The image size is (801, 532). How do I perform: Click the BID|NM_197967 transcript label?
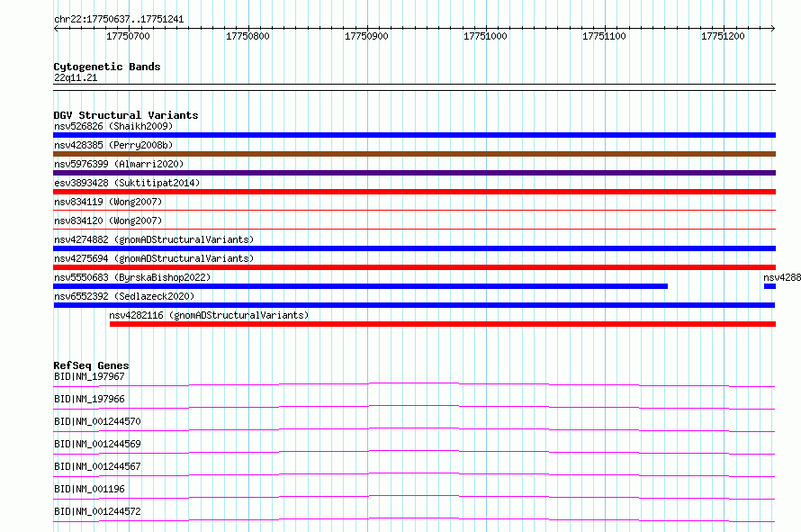tap(89, 376)
